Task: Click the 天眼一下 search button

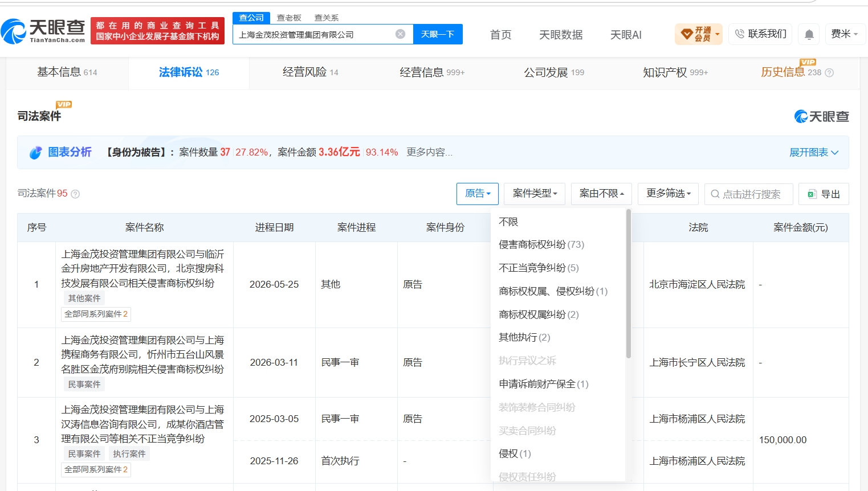Action: pyautogui.click(x=438, y=34)
